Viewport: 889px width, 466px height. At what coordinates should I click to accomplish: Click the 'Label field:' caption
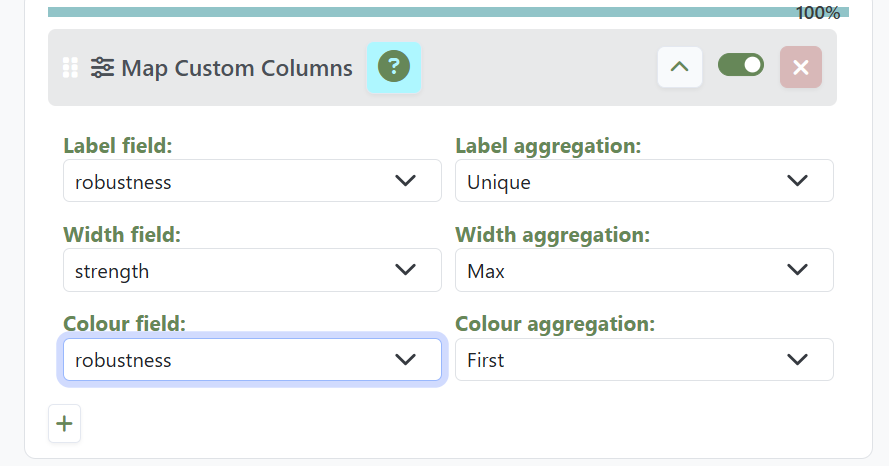pos(118,146)
